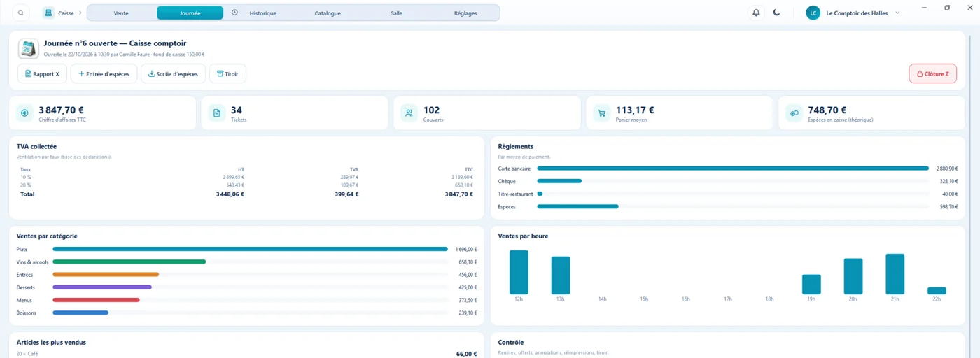Open the Salle tab

coord(397,13)
